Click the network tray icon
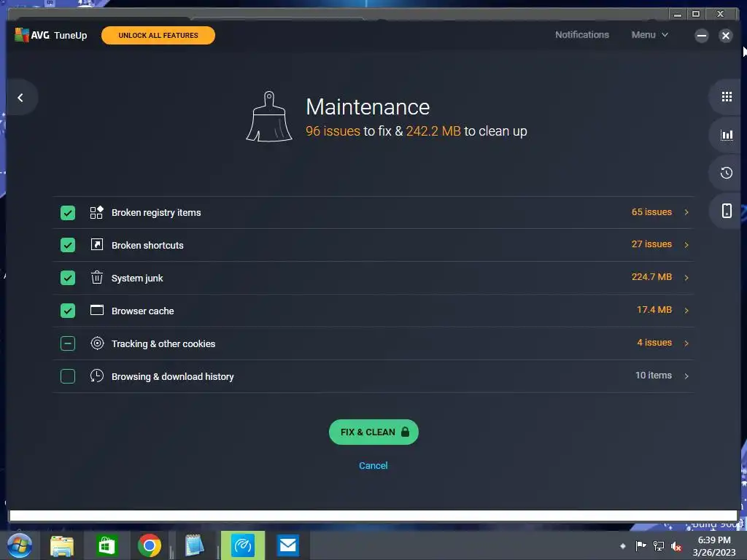Screen dimensions: 747x560 pyautogui.click(x=659, y=545)
